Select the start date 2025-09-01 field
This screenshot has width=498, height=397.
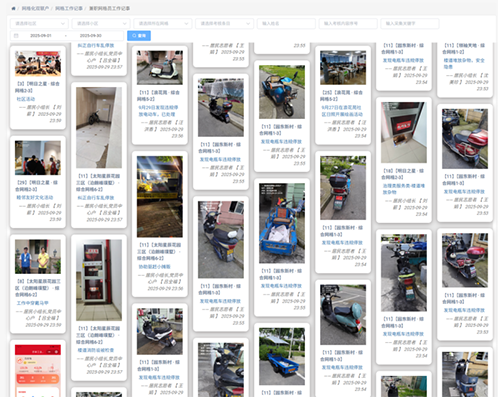coord(41,36)
